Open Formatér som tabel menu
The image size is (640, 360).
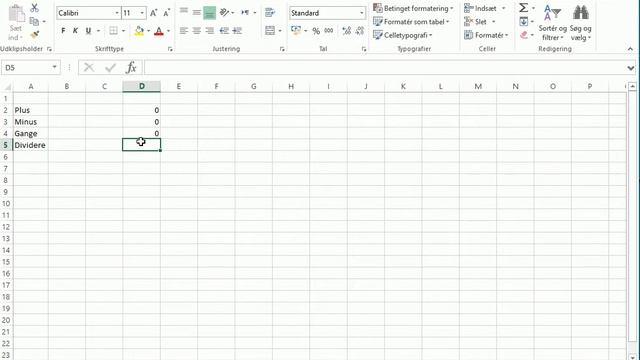pyautogui.click(x=411, y=22)
